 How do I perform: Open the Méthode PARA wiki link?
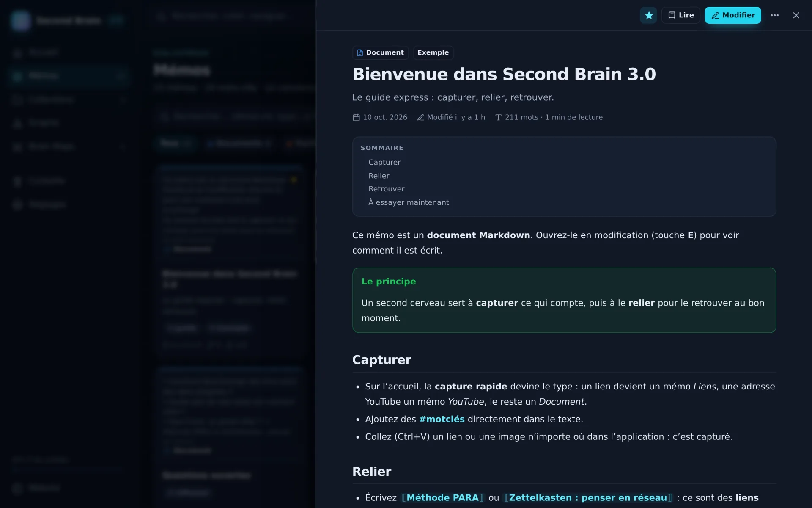click(442, 497)
